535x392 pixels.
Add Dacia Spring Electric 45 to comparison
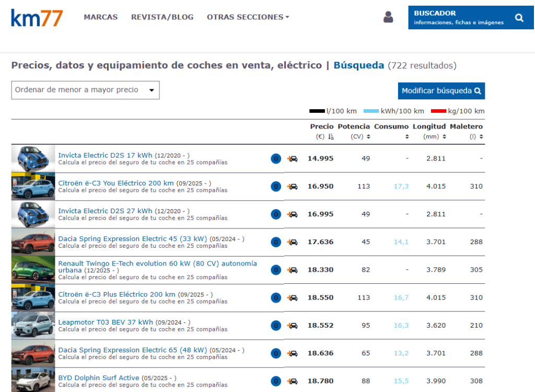(x=293, y=242)
